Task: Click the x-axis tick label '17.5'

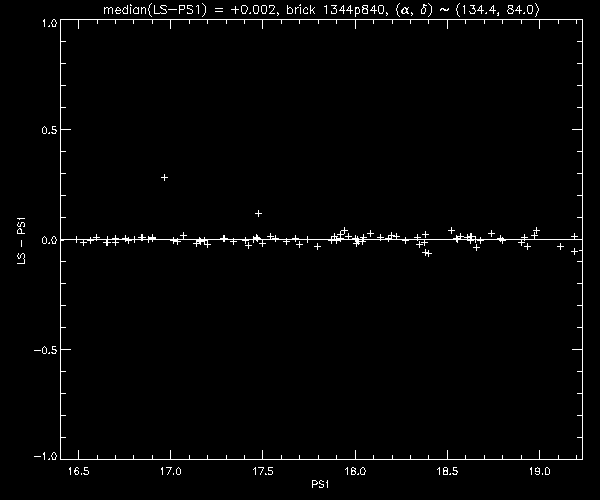Action: (x=263, y=471)
